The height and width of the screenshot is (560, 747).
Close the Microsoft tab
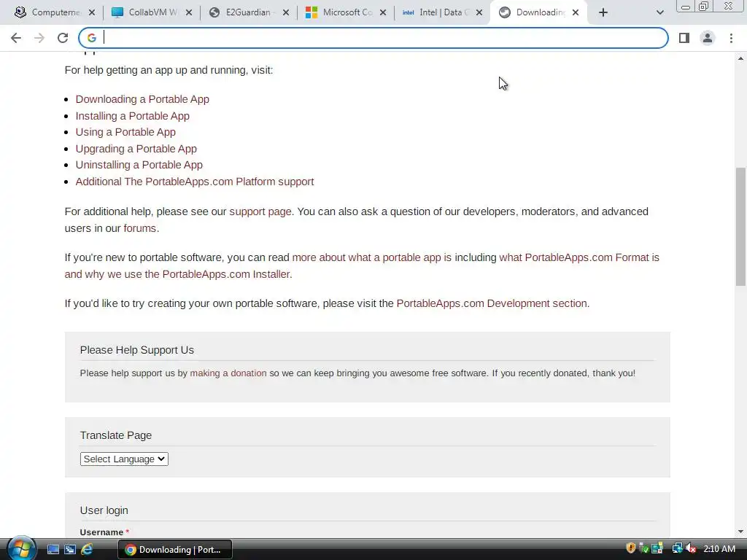coord(382,12)
